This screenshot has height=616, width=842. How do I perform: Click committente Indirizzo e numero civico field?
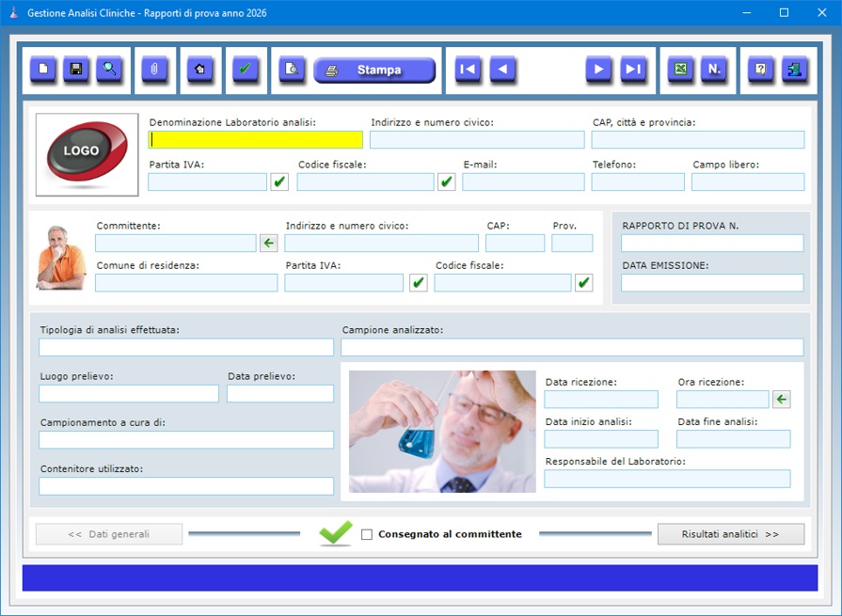tap(381, 243)
